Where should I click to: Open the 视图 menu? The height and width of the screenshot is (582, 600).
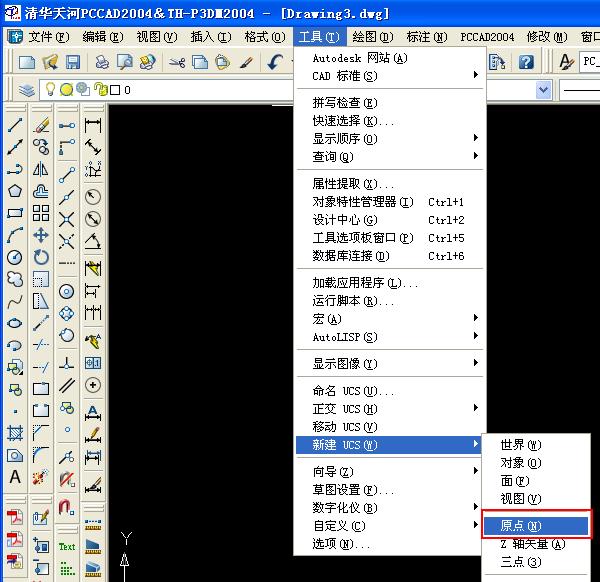[157, 37]
